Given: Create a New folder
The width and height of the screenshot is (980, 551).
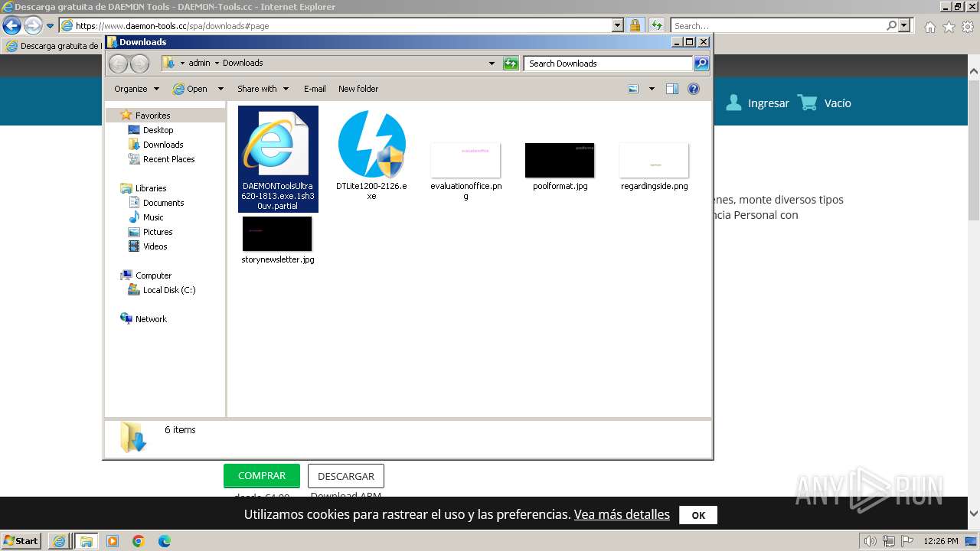Looking at the screenshot, I should [x=358, y=89].
